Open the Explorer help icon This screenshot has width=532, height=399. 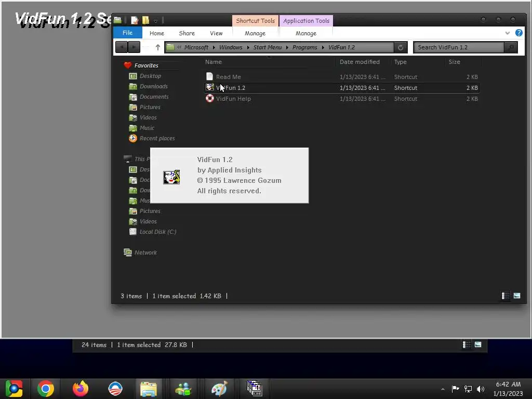pos(519,33)
